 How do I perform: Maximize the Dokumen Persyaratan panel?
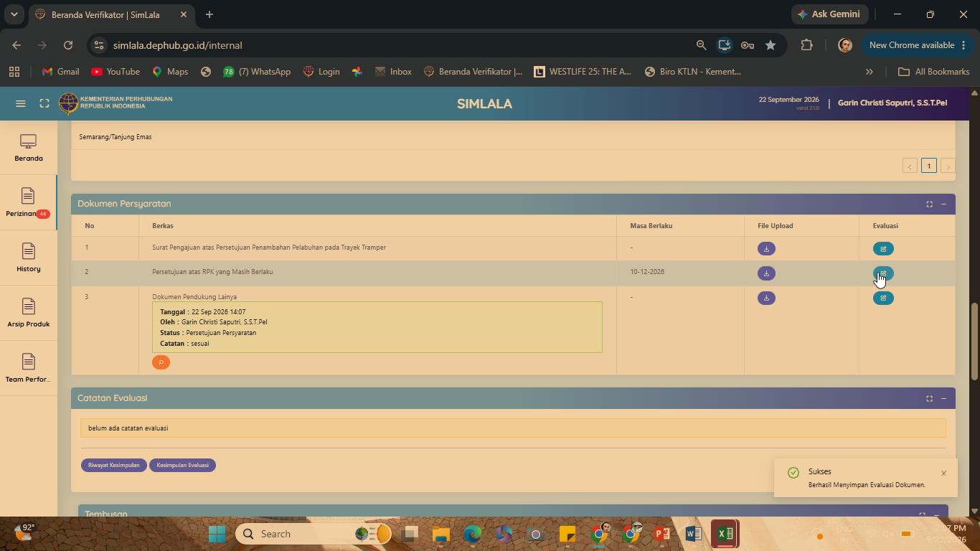[929, 204]
